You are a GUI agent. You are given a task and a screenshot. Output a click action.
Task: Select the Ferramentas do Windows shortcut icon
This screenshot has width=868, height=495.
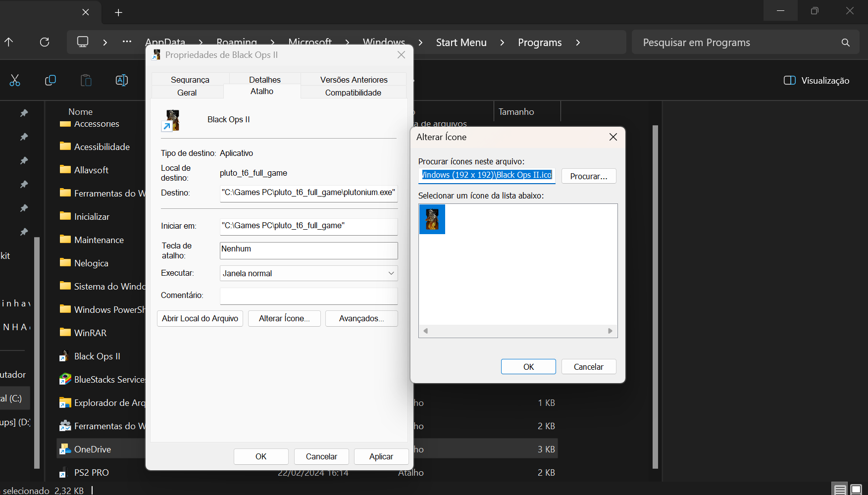coord(65,426)
